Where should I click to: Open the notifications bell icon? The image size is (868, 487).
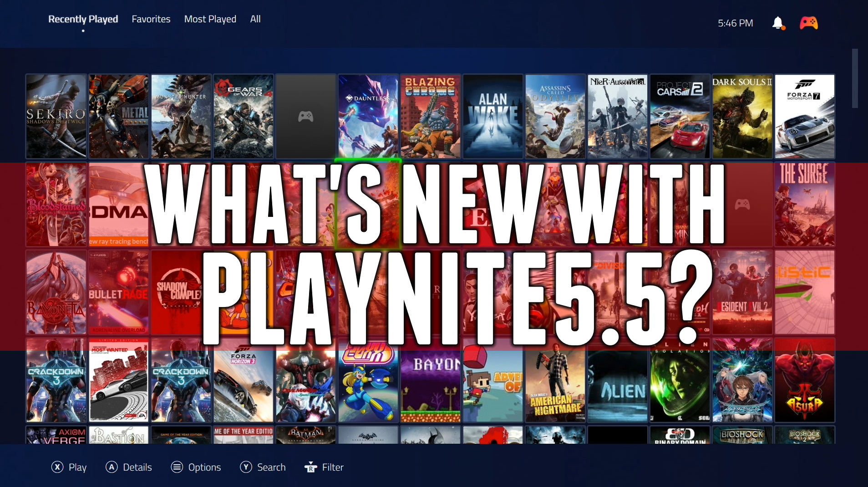(778, 23)
